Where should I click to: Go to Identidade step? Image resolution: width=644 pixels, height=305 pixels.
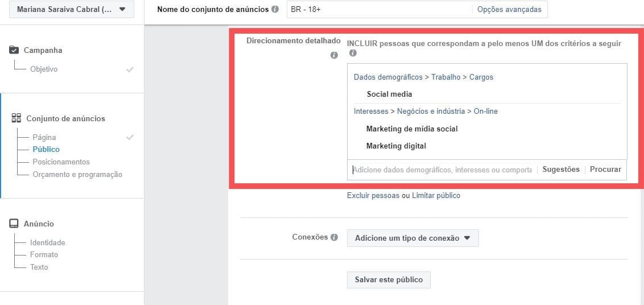coord(47,242)
